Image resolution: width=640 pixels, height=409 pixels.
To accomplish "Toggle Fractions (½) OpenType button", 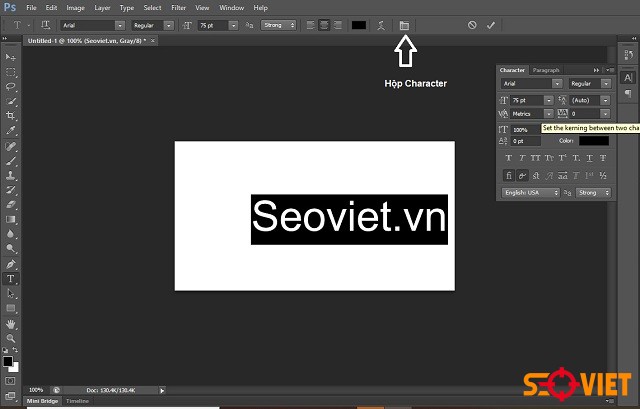I will 603,176.
